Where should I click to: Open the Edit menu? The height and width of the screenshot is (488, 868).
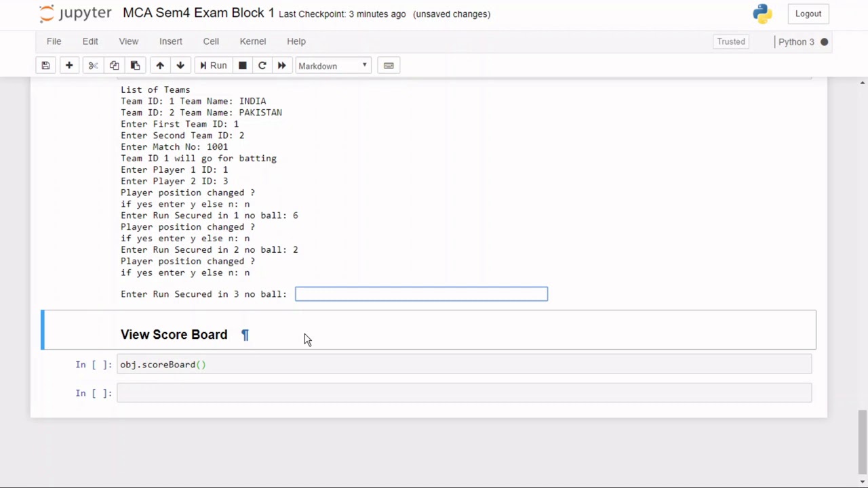click(90, 41)
